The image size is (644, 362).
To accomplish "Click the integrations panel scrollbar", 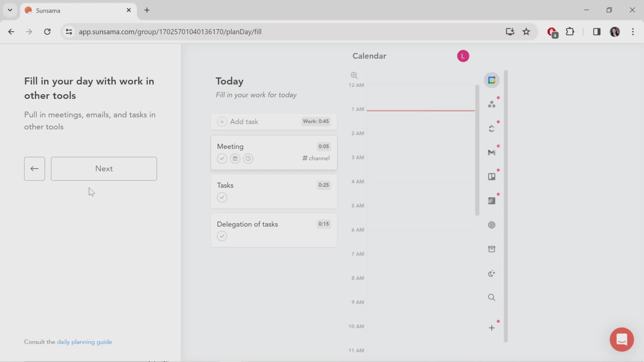I will tap(505, 206).
